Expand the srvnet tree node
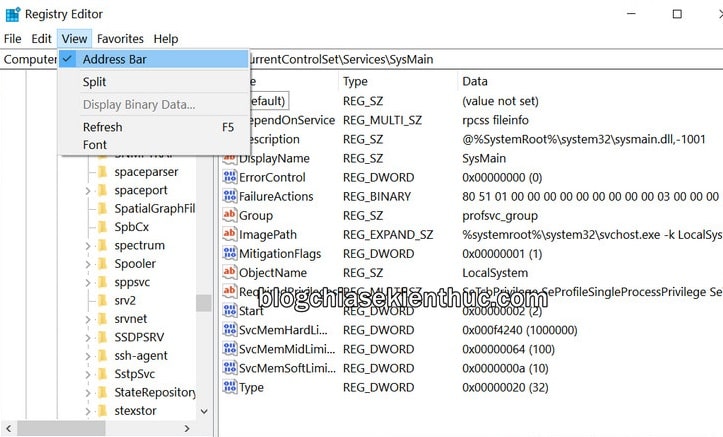 (x=88, y=319)
